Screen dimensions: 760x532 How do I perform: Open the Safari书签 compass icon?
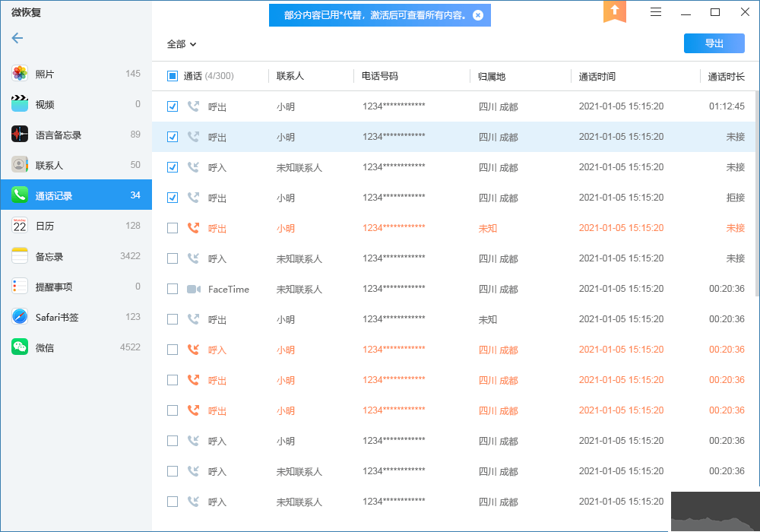[x=20, y=317]
